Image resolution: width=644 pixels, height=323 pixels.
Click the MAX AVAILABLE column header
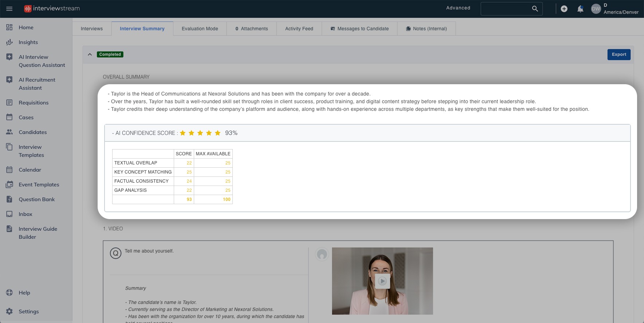(x=213, y=154)
